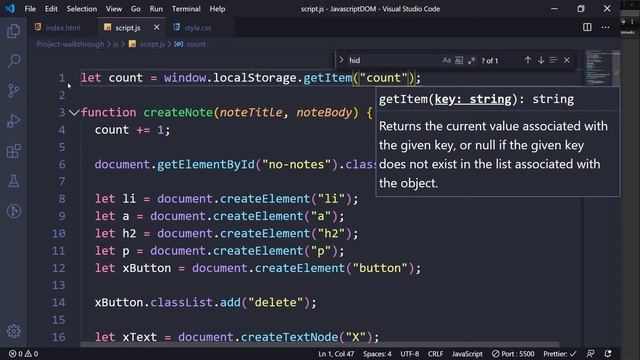This screenshot has height=360, width=640.
Task: Expand Replace mode arrow in find widget
Action: [341, 60]
